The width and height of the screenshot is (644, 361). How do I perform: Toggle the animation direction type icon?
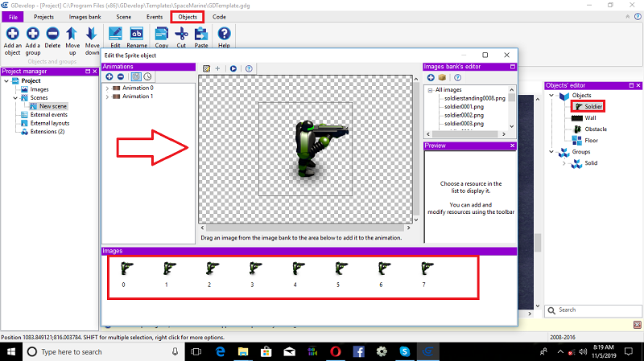(x=136, y=76)
